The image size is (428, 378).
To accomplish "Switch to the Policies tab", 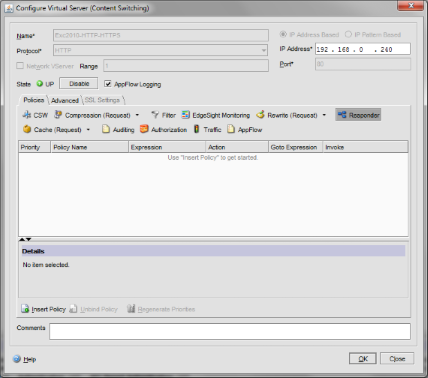I will pos(34,100).
